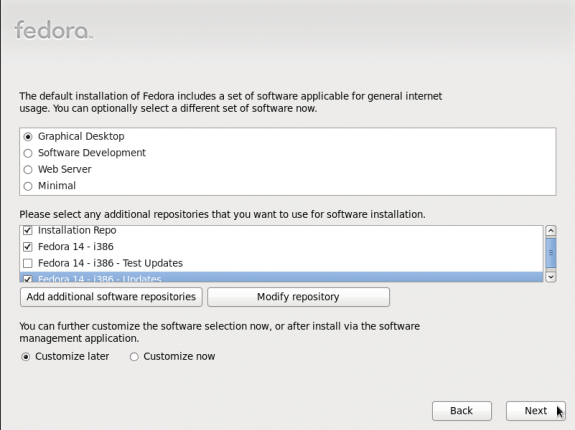Choose the Minimal installation option
The width and height of the screenshot is (575, 430).
coord(28,186)
